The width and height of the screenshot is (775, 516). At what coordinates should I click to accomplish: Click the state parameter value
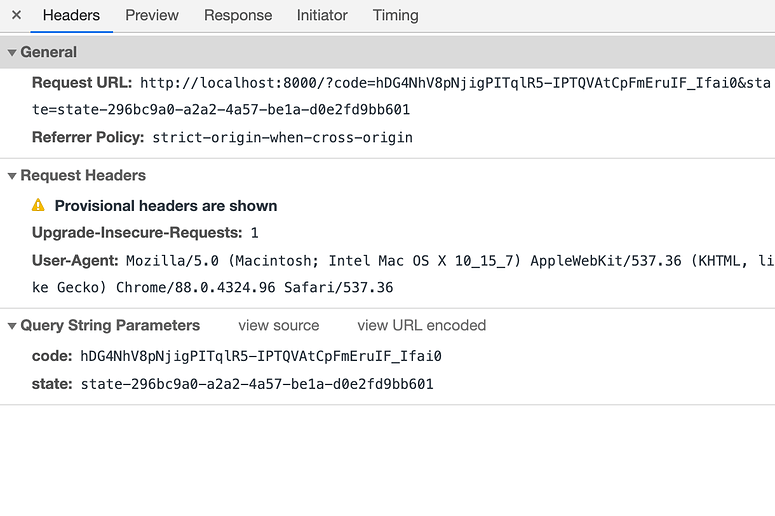click(257, 384)
